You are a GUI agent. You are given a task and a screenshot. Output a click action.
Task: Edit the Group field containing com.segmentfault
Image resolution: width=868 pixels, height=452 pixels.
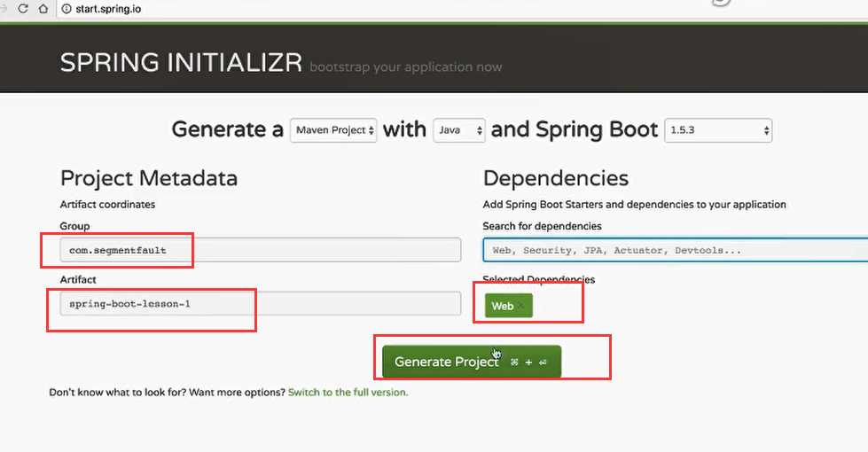point(260,250)
